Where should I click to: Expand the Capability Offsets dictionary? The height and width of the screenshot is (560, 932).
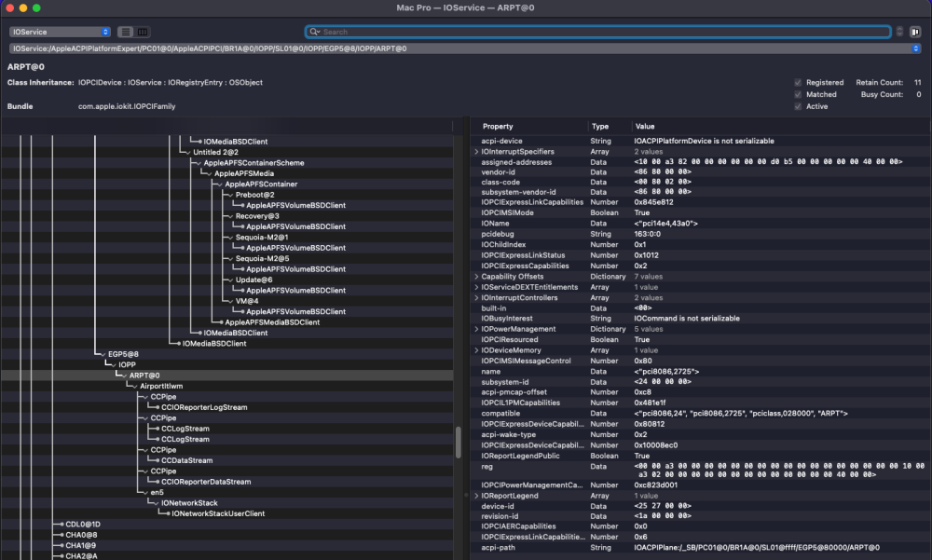[x=476, y=277]
